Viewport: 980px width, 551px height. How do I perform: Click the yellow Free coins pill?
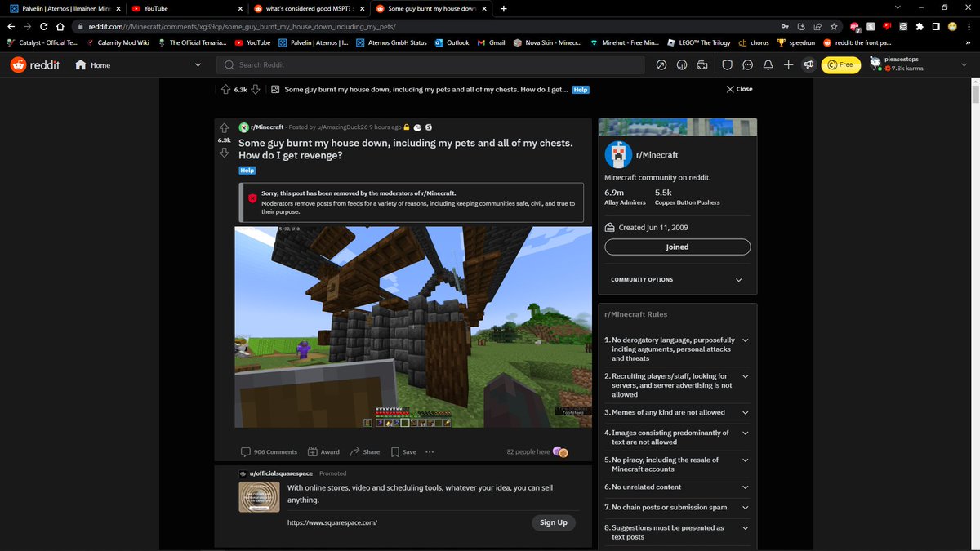coord(841,64)
